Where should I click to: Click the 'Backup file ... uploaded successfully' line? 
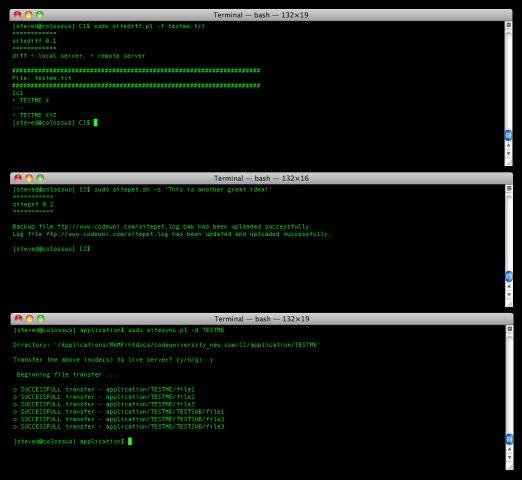tap(162, 227)
